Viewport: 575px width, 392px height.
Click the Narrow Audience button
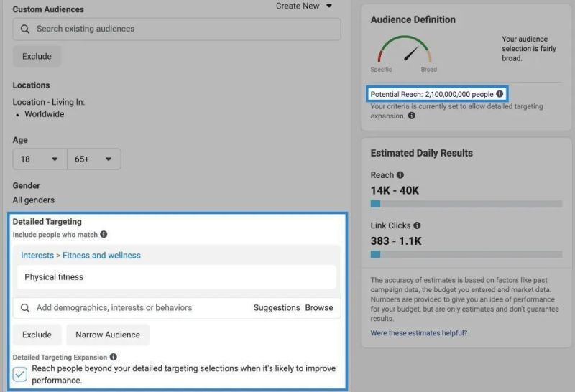point(108,335)
